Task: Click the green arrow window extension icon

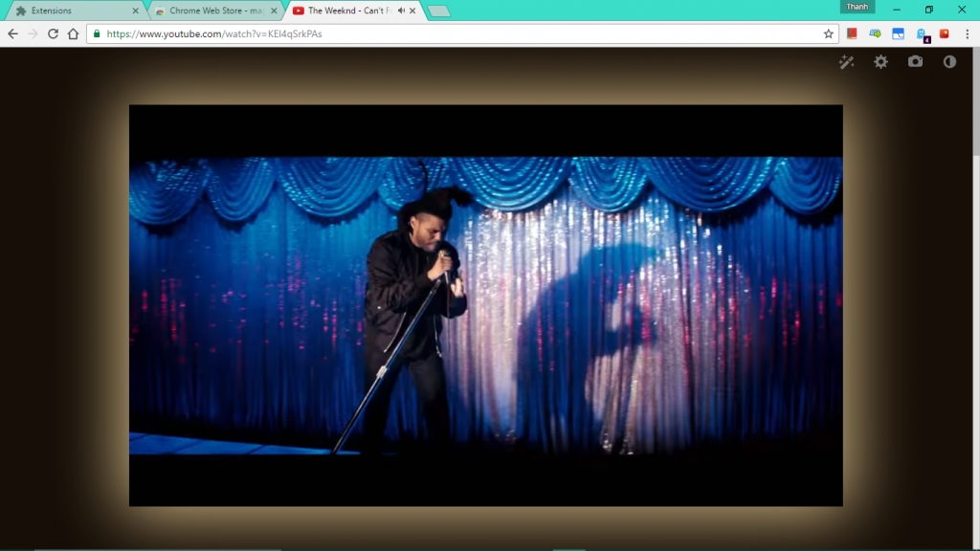Action: 875,33
